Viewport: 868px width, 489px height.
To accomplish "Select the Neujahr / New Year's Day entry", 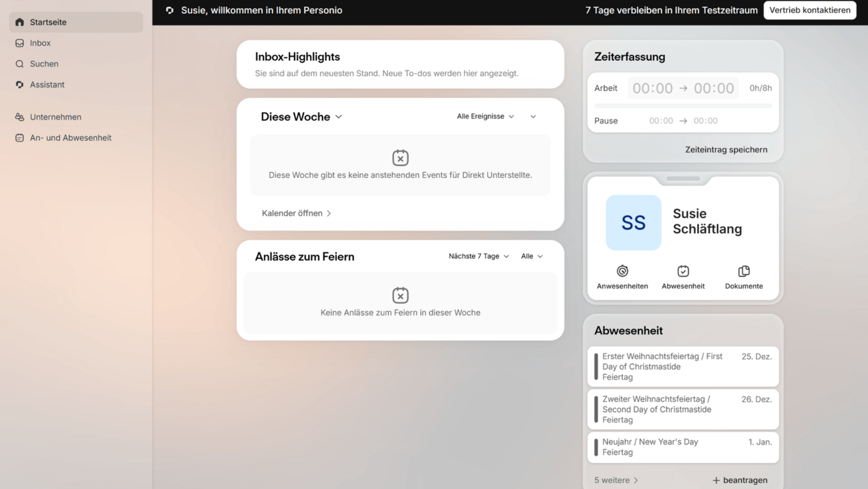I will point(683,447).
